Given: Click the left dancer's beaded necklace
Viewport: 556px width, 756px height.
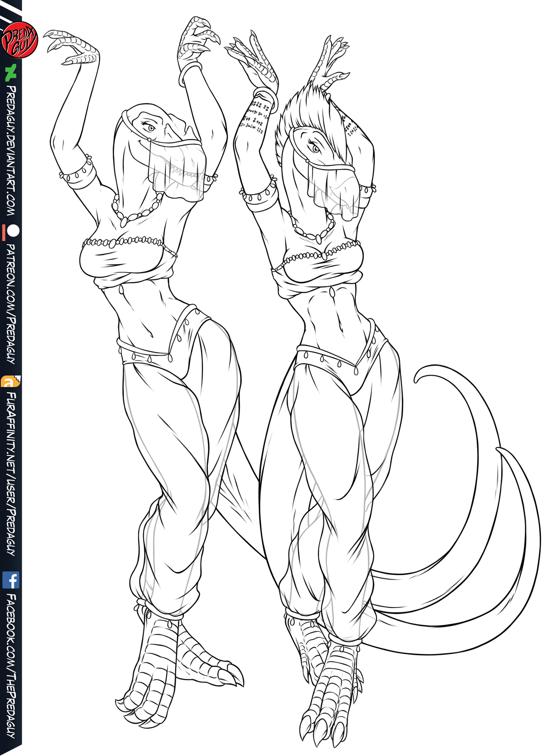Looking at the screenshot, I should pos(136,210).
